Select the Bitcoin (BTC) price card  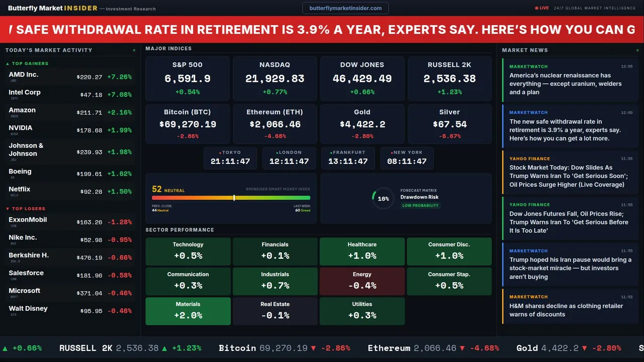pos(187,124)
